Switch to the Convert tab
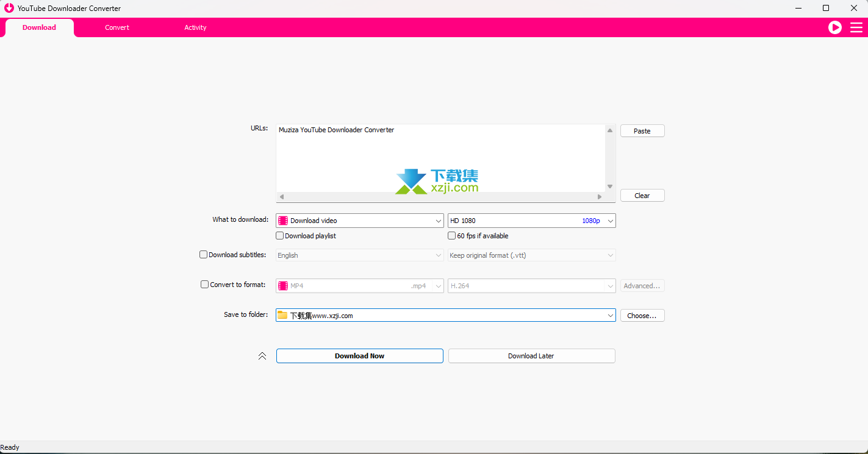 (117, 27)
